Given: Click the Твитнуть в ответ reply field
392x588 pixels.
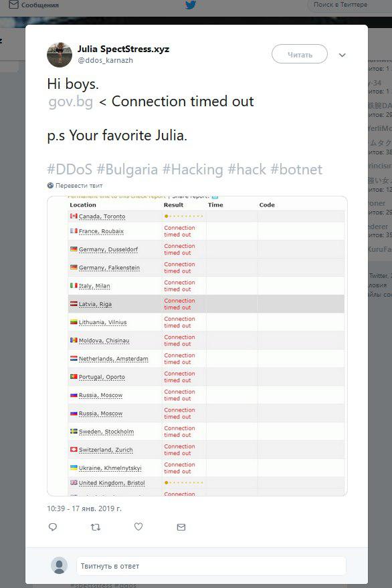Looking at the screenshot, I should click(211, 566).
